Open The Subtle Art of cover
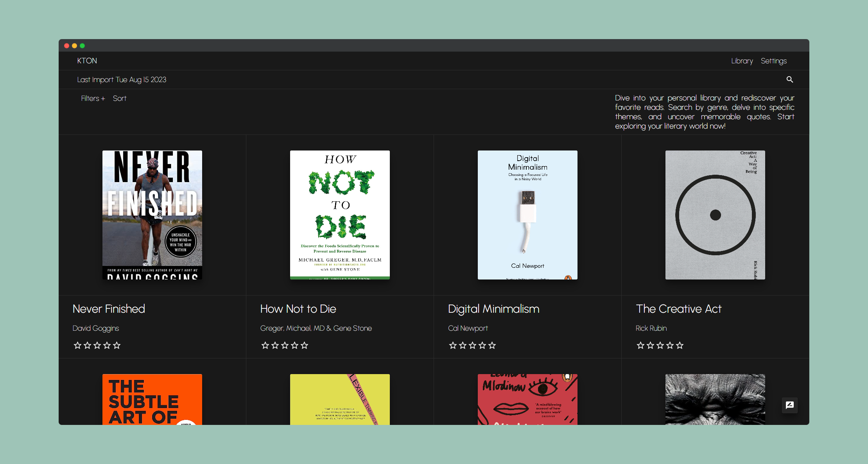This screenshot has width=868, height=464. [152, 400]
